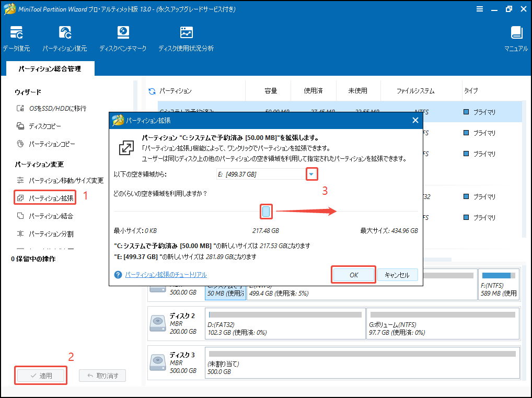The image size is (532, 398).
Task: Select パーティション分割 in sidebar
Action: [45, 233]
